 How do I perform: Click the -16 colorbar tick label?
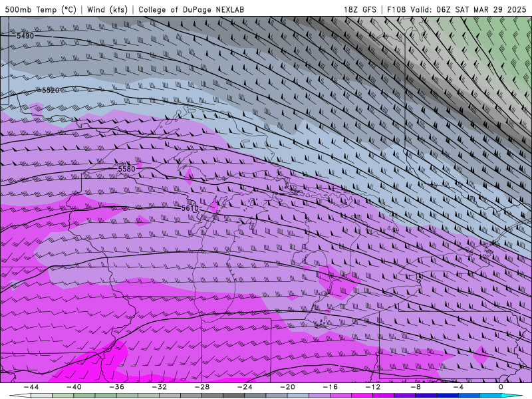tap(330, 387)
